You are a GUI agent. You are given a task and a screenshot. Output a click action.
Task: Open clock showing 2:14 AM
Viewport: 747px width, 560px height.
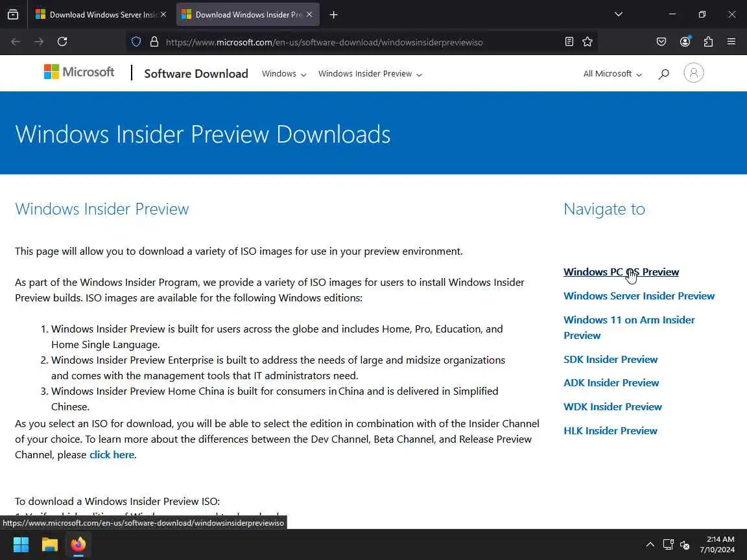point(717,544)
